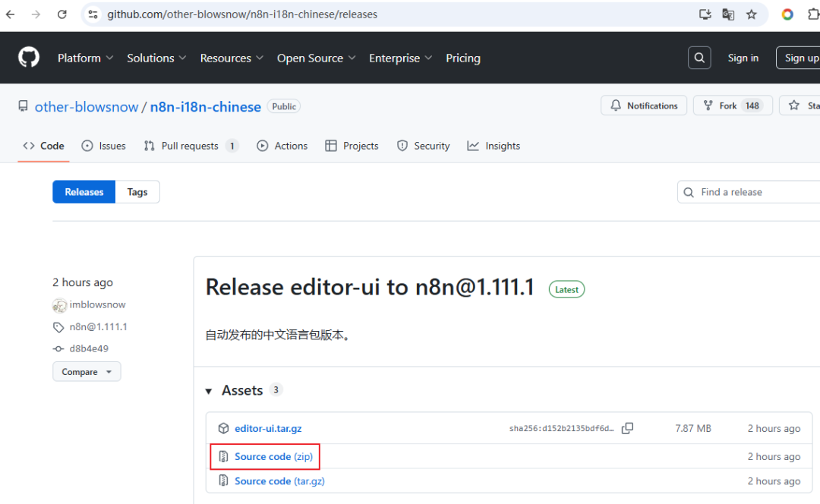Image resolution: width=820 pixels, height=504 pixels.
Task: Click the address bar URL
Action: (242, 14)
